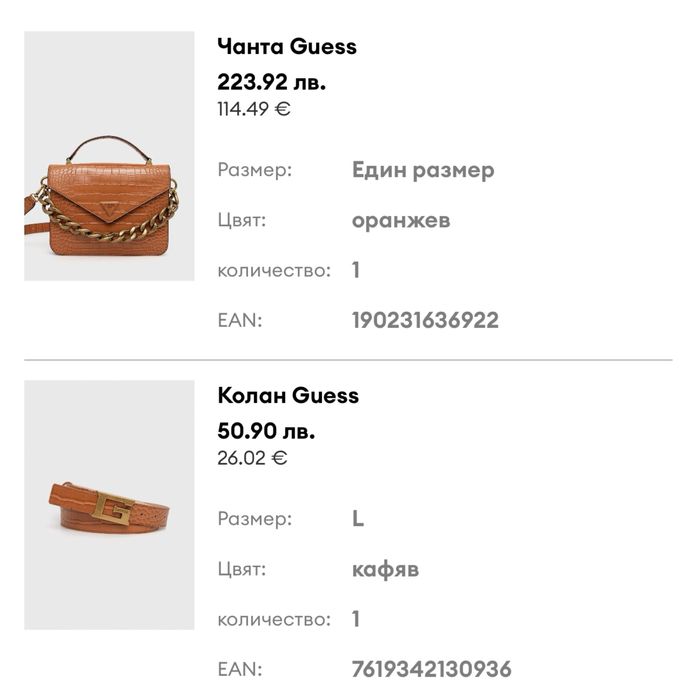Click the belt EAN number 7619342130936
697x699 pixels.
(431, 668)
